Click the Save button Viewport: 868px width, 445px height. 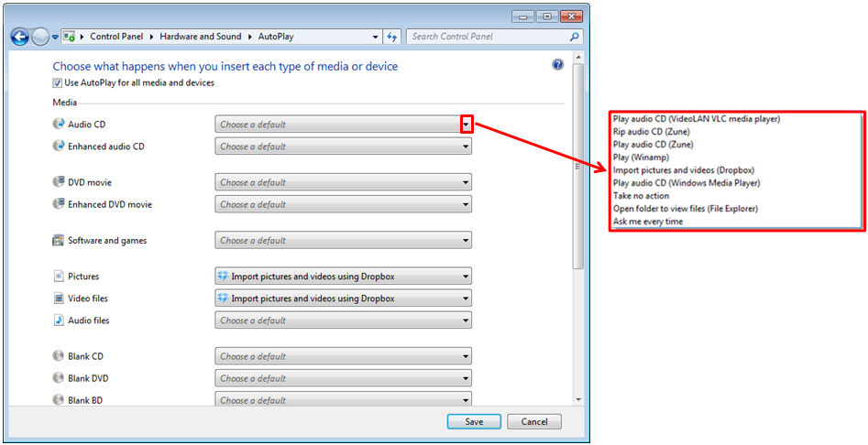point(474,422)
